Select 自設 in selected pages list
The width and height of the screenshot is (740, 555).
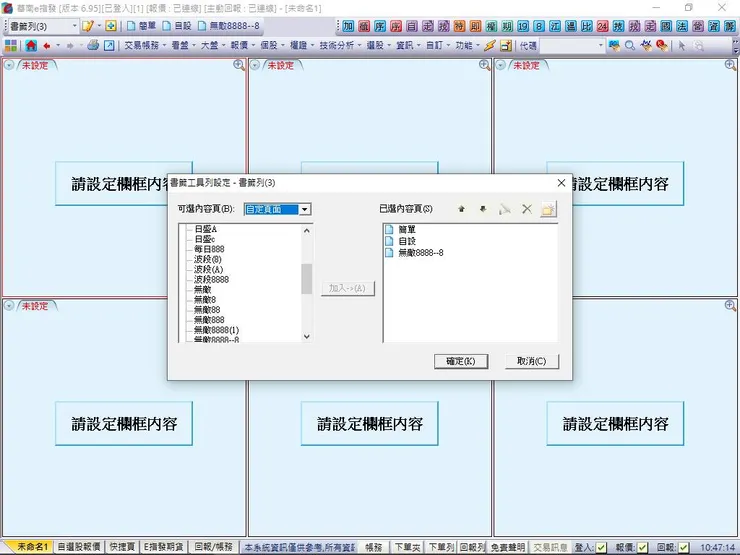tap(407, 241)
